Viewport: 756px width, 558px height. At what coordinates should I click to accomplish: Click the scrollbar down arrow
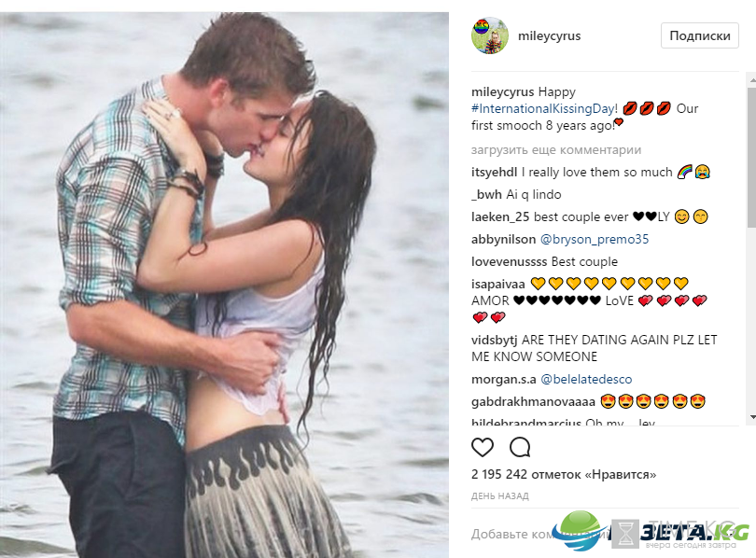tap(751, 417)
